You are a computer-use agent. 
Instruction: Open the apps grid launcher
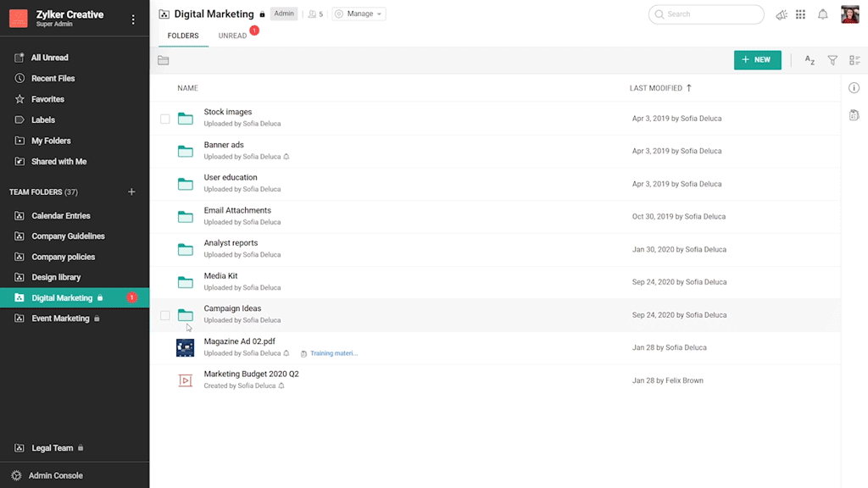coord(800,14)
